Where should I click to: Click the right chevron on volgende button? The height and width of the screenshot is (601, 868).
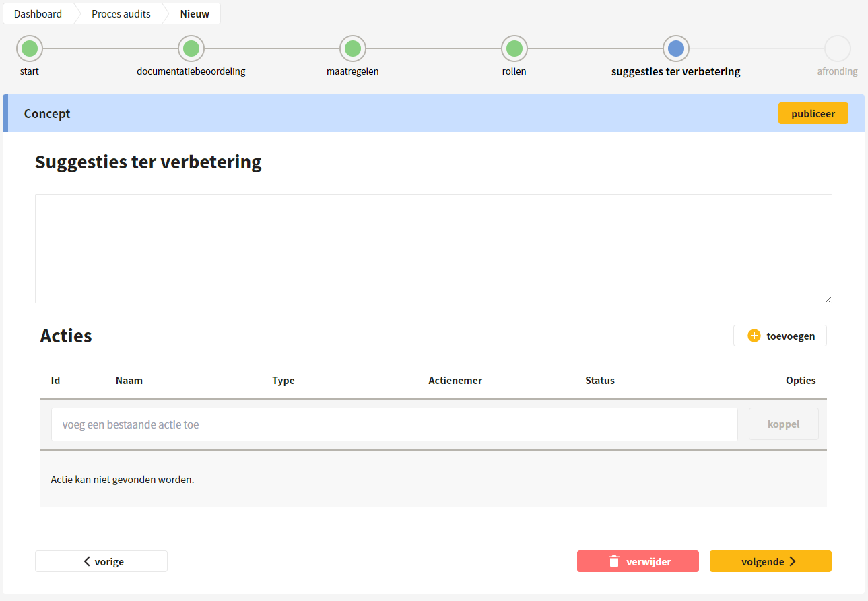(793, 561)
